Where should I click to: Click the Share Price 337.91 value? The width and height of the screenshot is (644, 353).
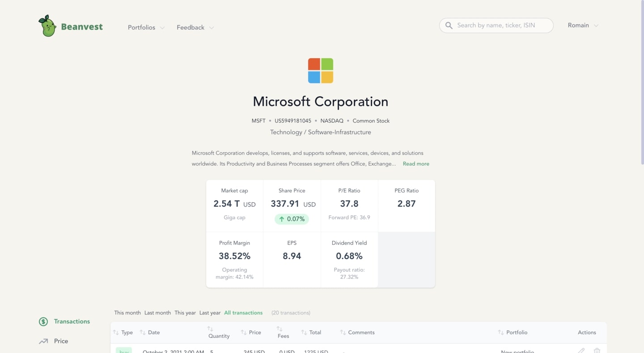tap(293, 204)
